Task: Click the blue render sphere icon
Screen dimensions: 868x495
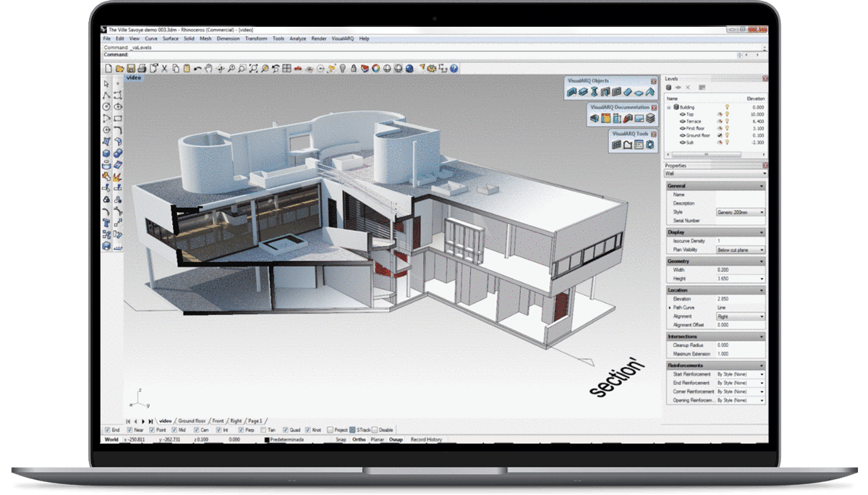Action: click(x=409, y=69)
